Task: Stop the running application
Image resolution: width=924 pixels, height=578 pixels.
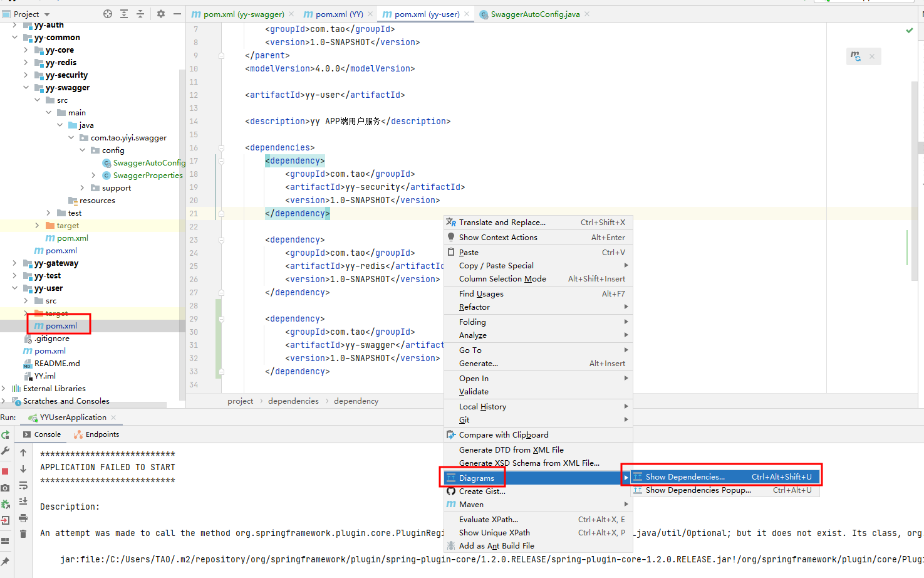Action: [x=6, y=469]
